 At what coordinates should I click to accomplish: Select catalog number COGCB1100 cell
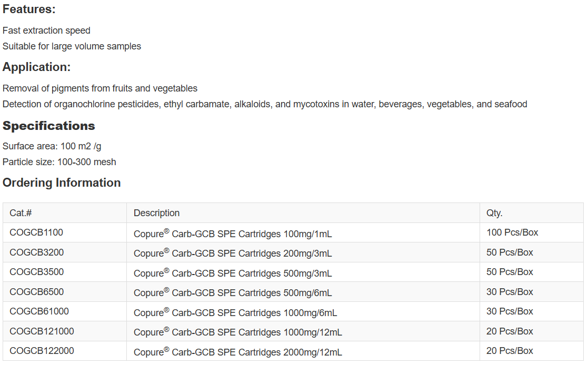click(36, 232)
